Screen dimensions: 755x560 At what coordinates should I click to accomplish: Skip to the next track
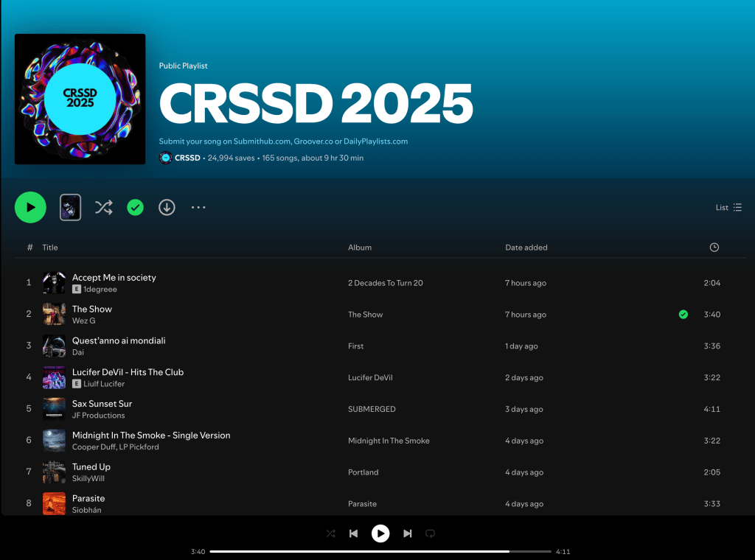pyautogui.click(x=407, y=533)
